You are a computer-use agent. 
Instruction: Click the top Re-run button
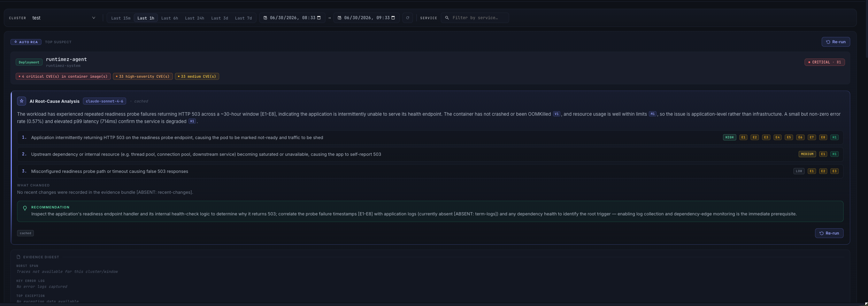pyautogui.click(x=836, y=42)
